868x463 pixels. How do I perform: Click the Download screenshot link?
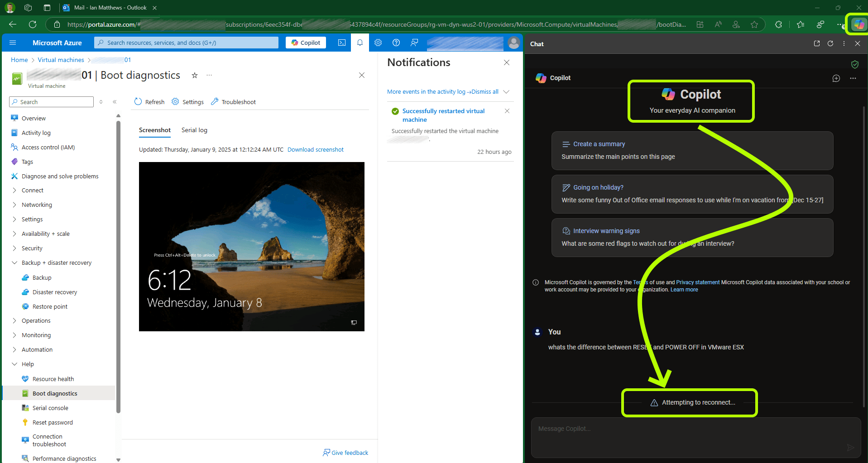(x=315, y=150)
